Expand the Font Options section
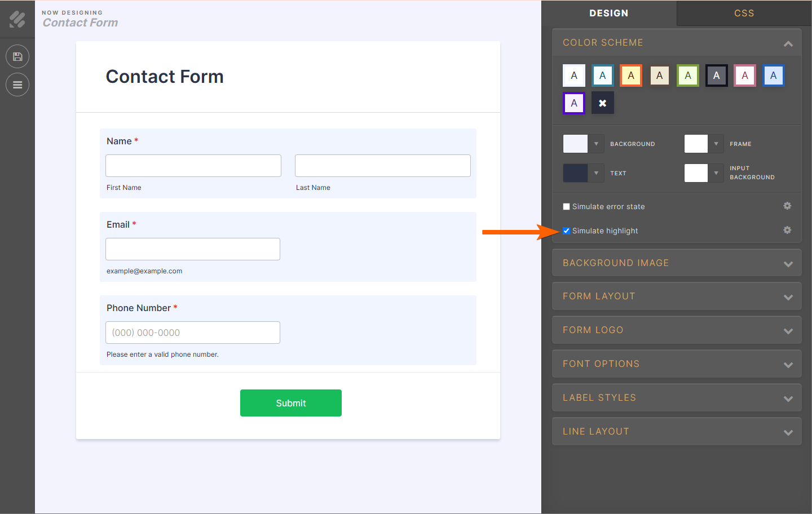Image resolution: width=812 pixels, height=514 pixels. coord(677,364)
